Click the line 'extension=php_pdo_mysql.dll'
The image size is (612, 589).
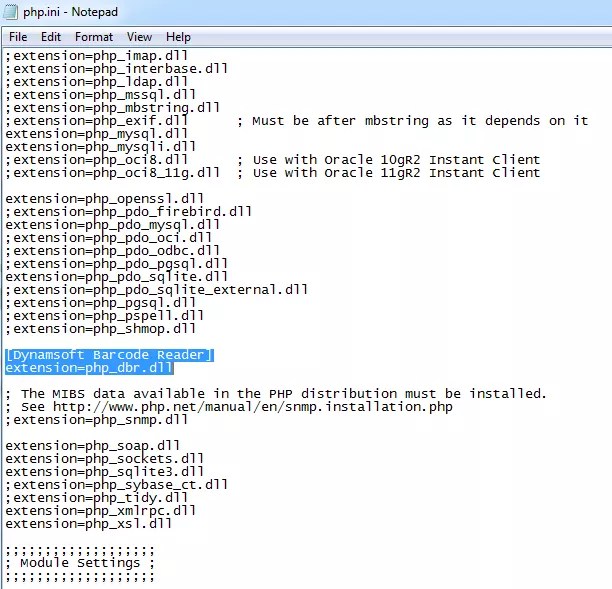[x=112, y=225]
